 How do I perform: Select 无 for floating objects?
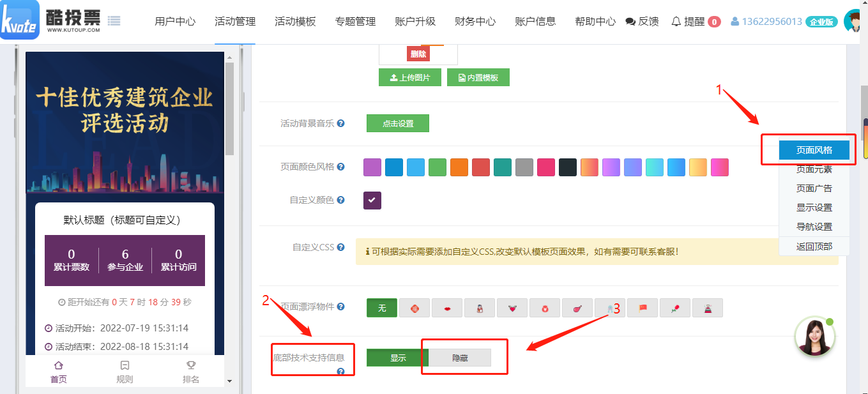(x=382, y=308)
